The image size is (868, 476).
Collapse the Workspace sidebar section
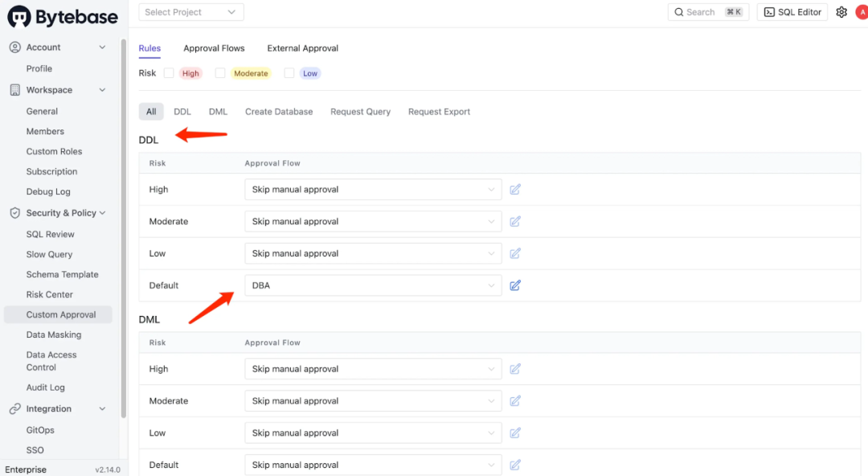pos(102,90)
